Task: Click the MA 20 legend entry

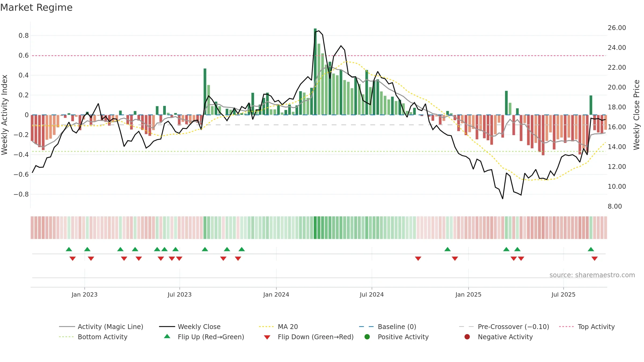Action: (278, 327)
